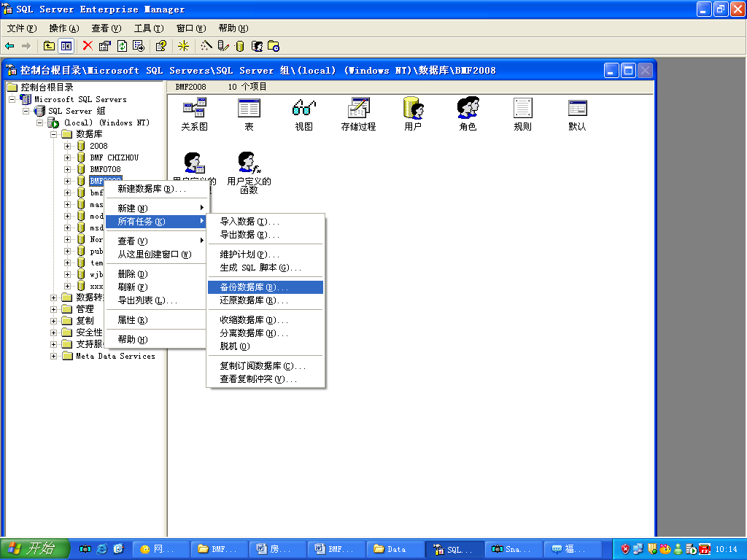Open the 新建(N) context submenu

pyautogui.click(x=157, y=208)
